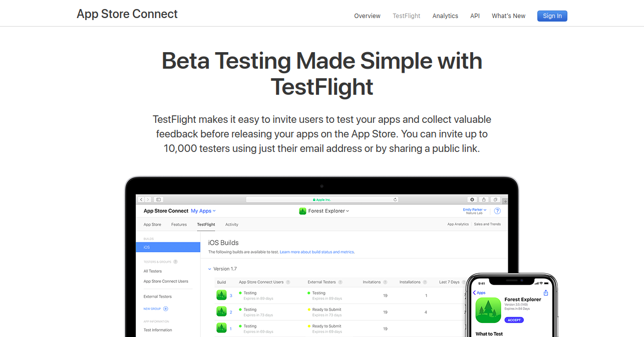This screenshot has width=644, height=337.
Task: Tap the ACCEPT button on iPhone
Action: [514, 320]
